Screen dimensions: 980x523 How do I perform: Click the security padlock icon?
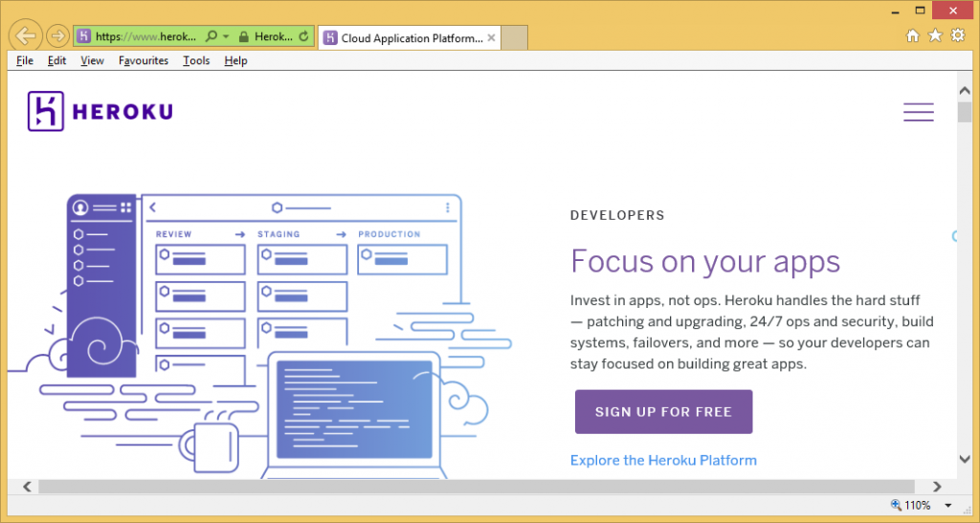(x=243, y=37)
